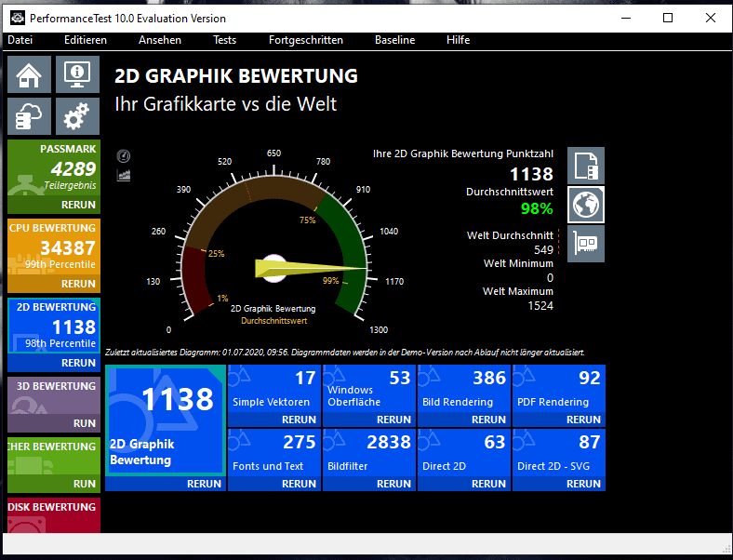Select the PassMark 4289 score tile
This screenshot has width=733, height=560.
(54, 168)
